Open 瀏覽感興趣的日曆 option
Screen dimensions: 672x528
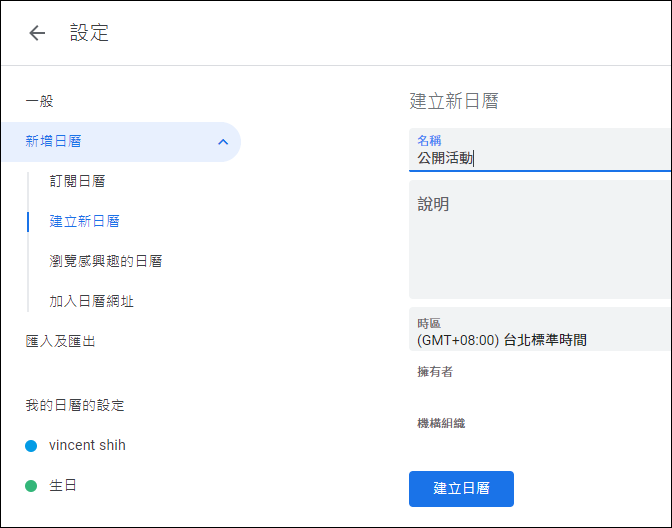pos(105,261)
